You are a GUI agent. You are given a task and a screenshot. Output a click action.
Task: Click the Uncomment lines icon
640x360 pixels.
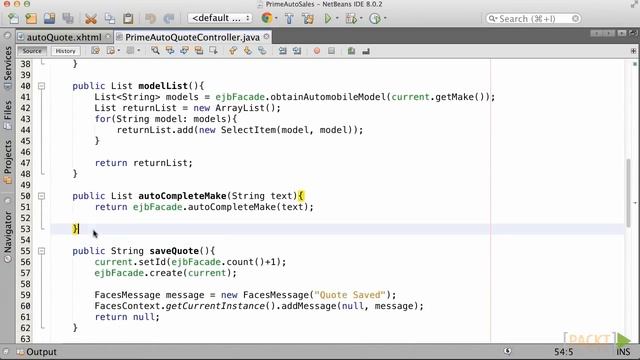pyautogui.click(x=366, y=51)
